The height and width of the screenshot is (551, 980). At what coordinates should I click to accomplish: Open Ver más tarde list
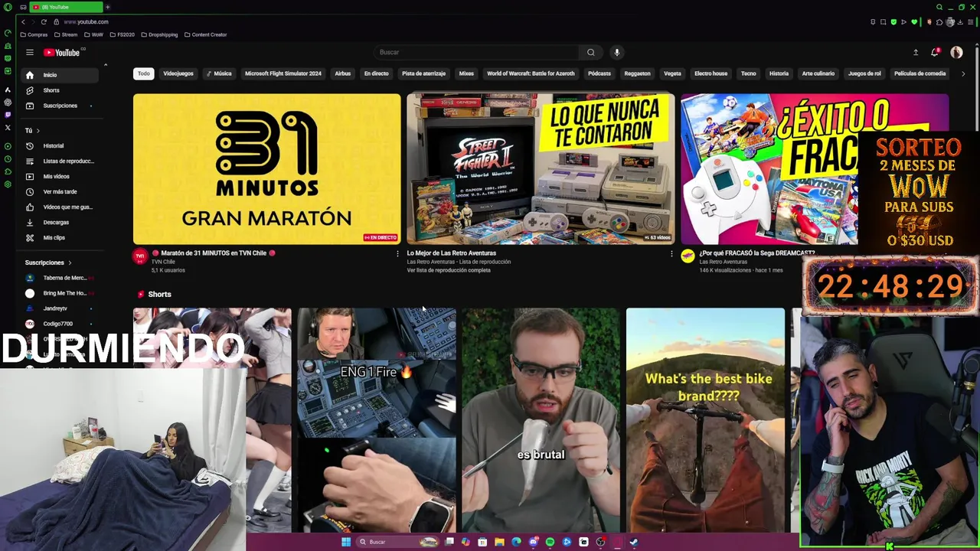[x=60, y=191]
